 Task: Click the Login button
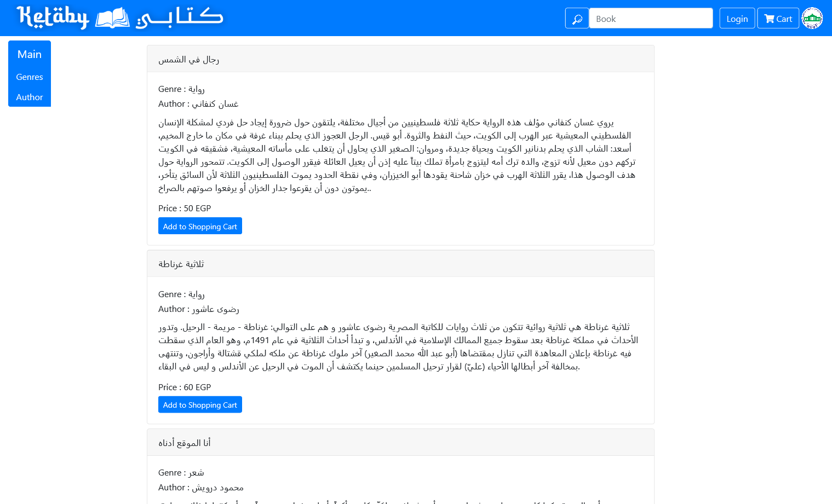(737, 19)
